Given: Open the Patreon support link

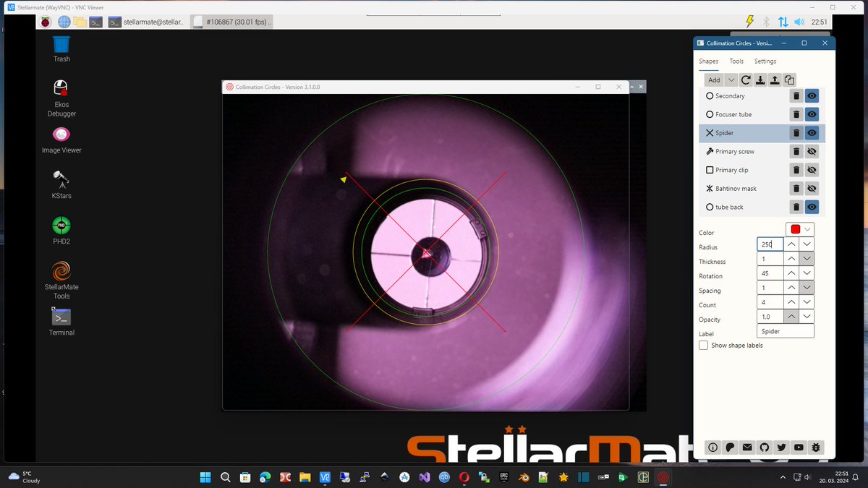Looking at the screenshot, I should pyautogui.click(x=730, y=448).
